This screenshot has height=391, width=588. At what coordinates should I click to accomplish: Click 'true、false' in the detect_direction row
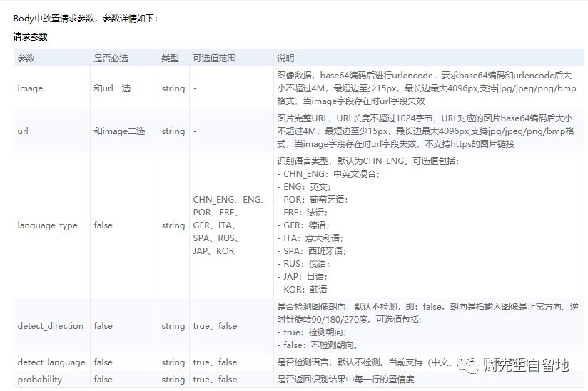(215, 326)
